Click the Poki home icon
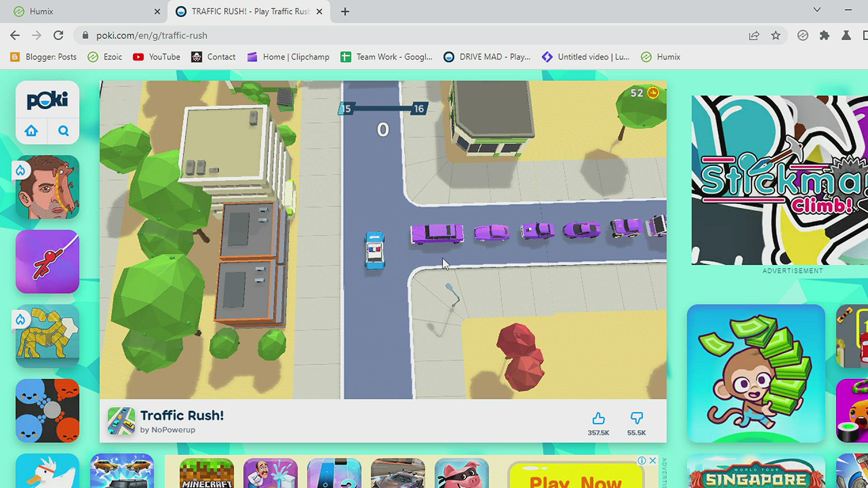 [31, 131]
